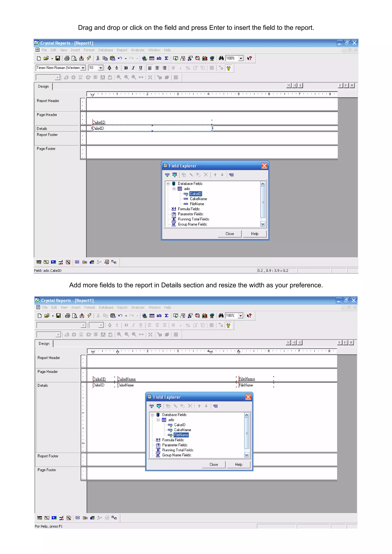Select unchecked FileName field in Field Explorer tree
392x554 pixels.
pyautogui.click(x=197, y=204)
